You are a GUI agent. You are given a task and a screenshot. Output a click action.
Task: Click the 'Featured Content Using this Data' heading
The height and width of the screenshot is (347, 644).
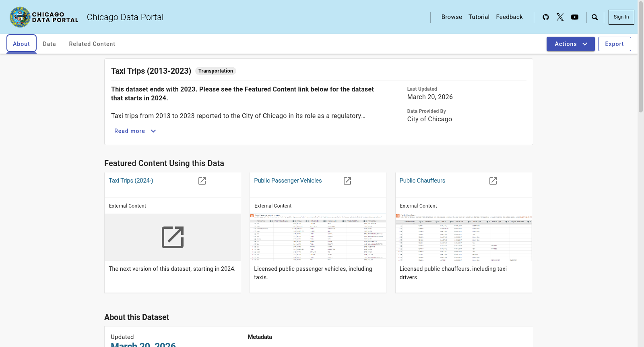(x=164, y=163)
